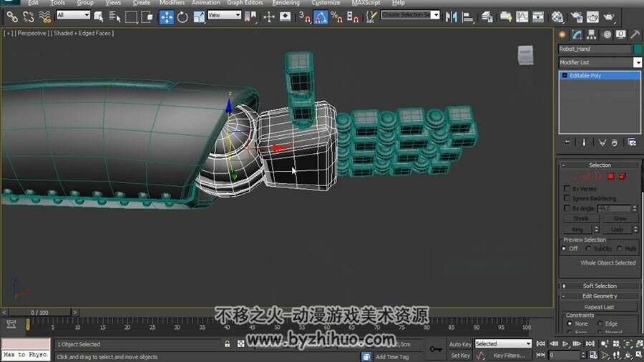Open the Customize menu
This screenshot has width=644, height=362.
click(x=326, y=3)
